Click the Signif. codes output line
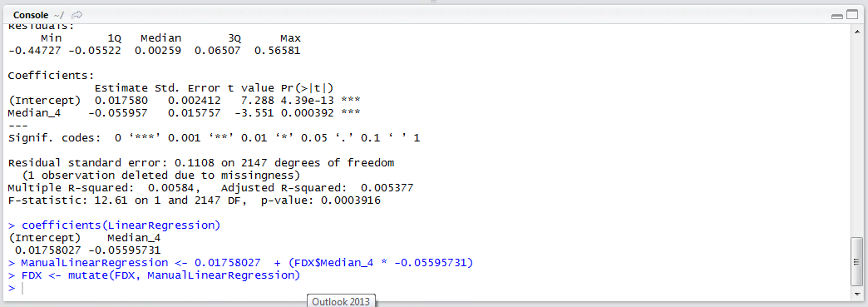The width and height of the screenshot is (868, 307). click(214, 138)
